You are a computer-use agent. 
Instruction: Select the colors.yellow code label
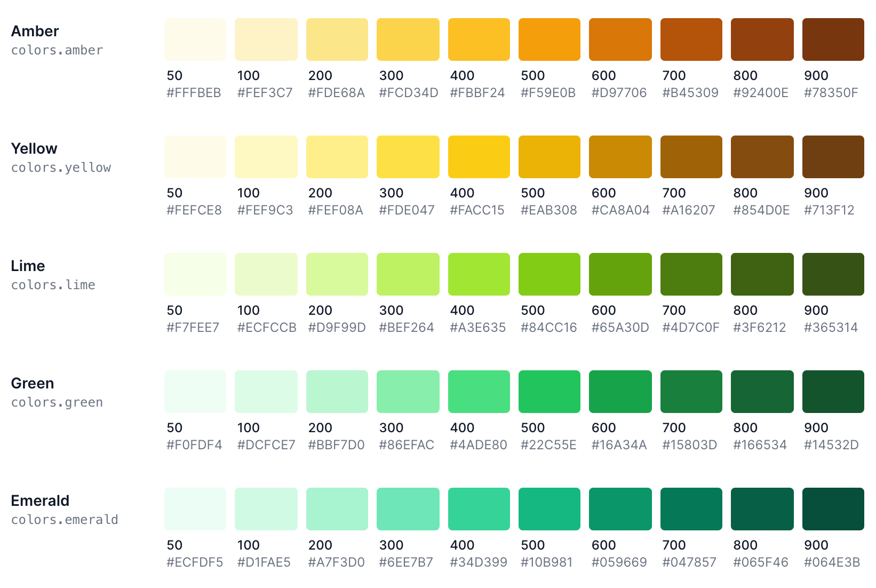pos(61,168)
